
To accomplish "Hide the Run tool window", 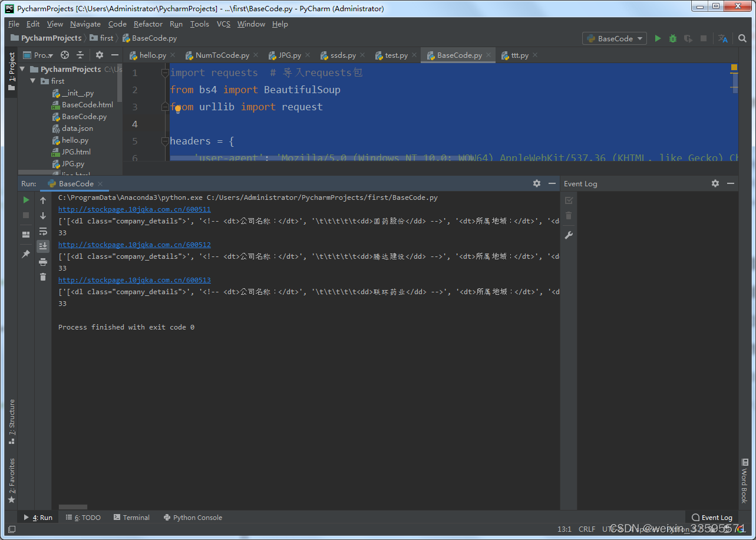I will point(552,183).
